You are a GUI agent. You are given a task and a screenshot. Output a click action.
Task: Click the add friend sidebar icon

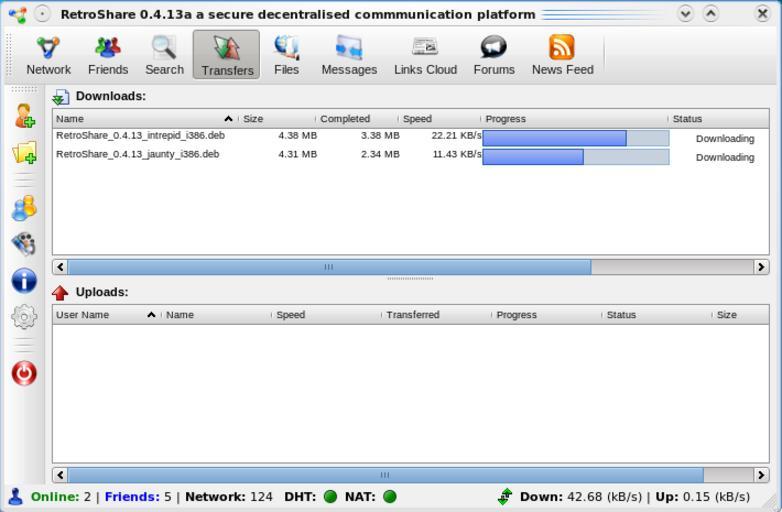click(24, 116)
